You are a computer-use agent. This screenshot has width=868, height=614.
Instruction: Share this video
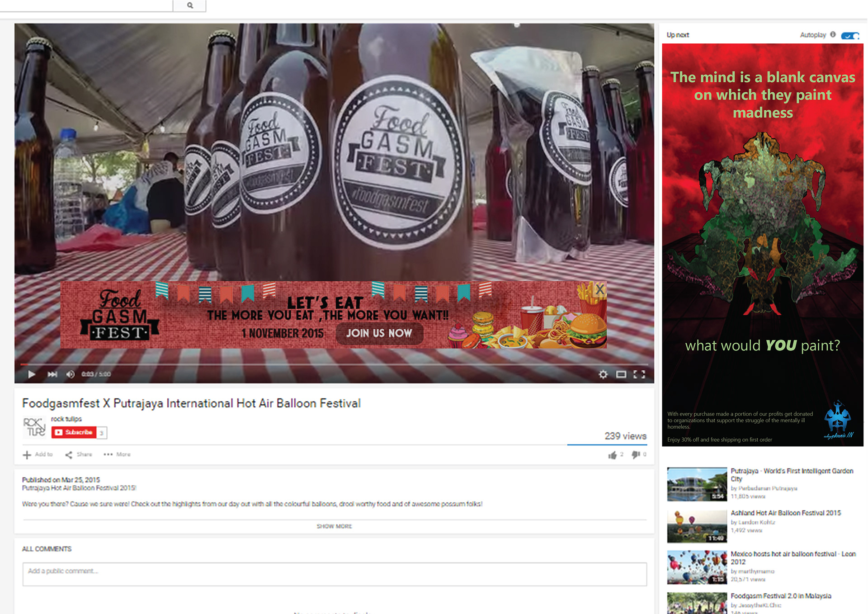(79, 454)
